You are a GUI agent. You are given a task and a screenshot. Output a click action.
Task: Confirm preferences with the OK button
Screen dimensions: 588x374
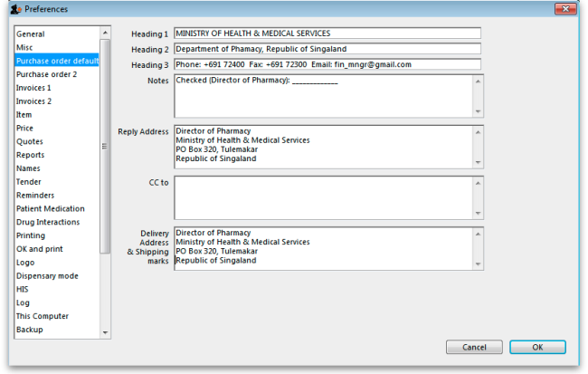tap(536, 347)
